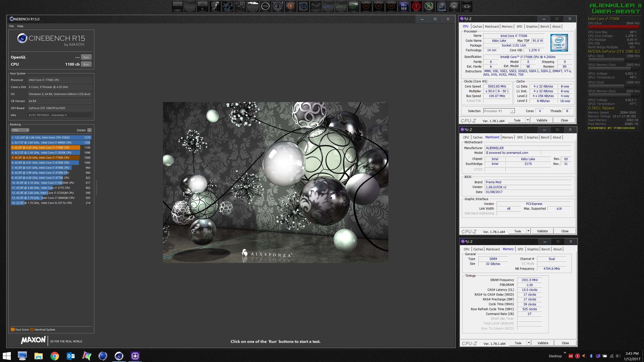The height and width of the screenshot is (362, 644).
Task: Click the Bluetooth tray icon
Action: [591, 356]
